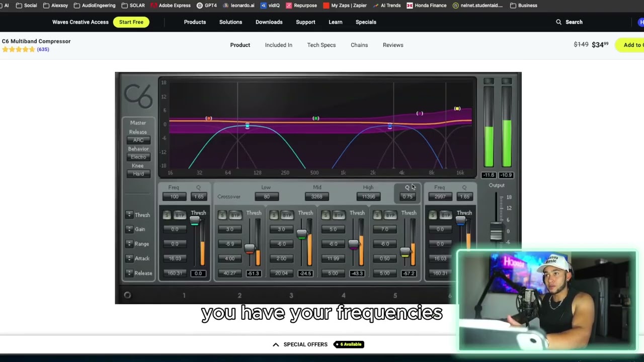644x362 pixels.
Task: Solo band 3 with its S button
Action: (274, 215)
